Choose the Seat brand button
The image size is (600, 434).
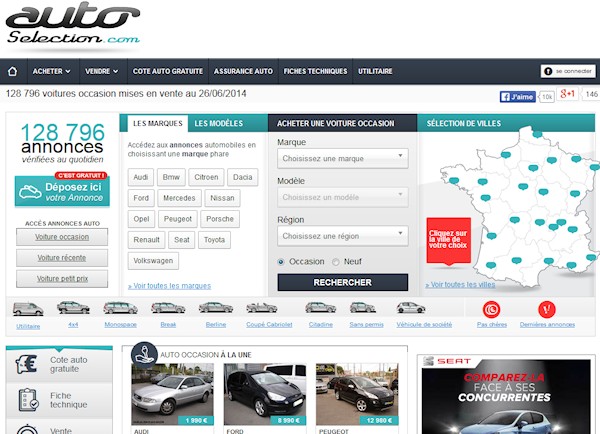click(x=182, y=240)
